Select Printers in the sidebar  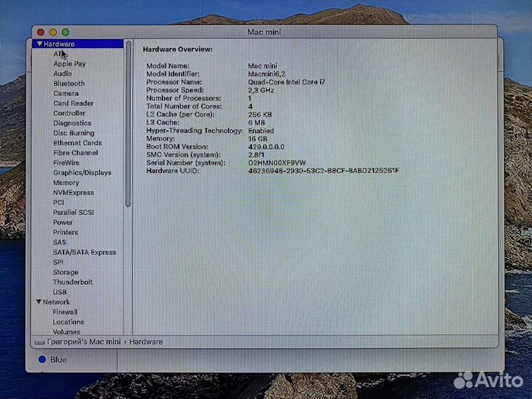tap(66, 233)
